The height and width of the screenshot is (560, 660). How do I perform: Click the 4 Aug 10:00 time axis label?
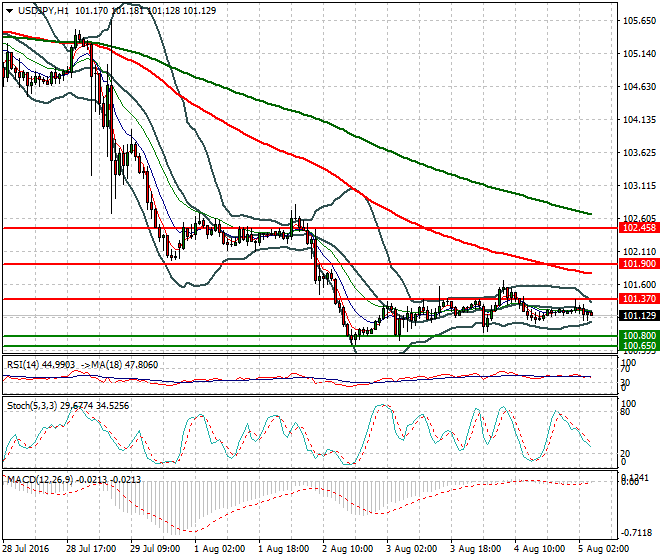pyautogui.click(x=539, y=549)
